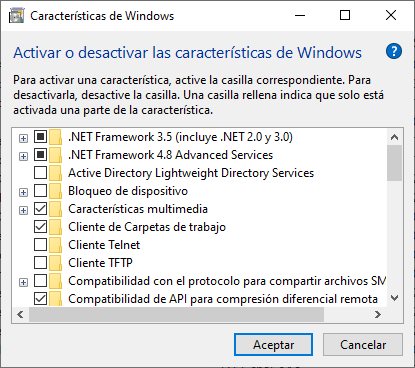The width and height of the screenshot is (415, 368).
Task: Expand the .NET Framework 3.5 tree node
Action: 23,138
